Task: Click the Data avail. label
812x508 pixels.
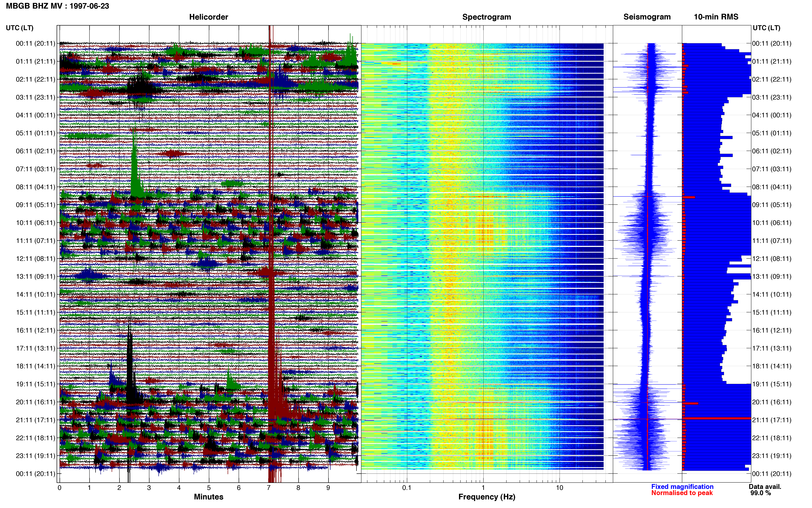Action: [x=765, y=486]
